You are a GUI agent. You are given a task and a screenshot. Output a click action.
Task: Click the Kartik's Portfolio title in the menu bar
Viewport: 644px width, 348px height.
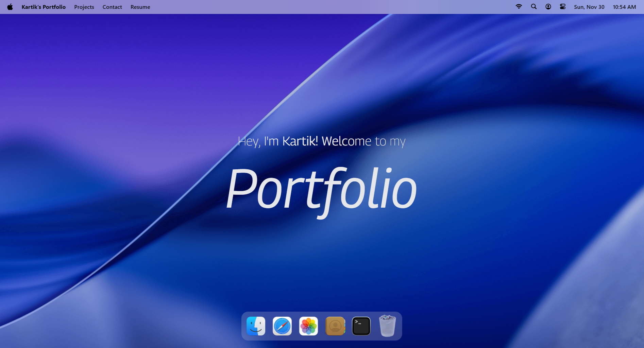(x=44, y=7)
